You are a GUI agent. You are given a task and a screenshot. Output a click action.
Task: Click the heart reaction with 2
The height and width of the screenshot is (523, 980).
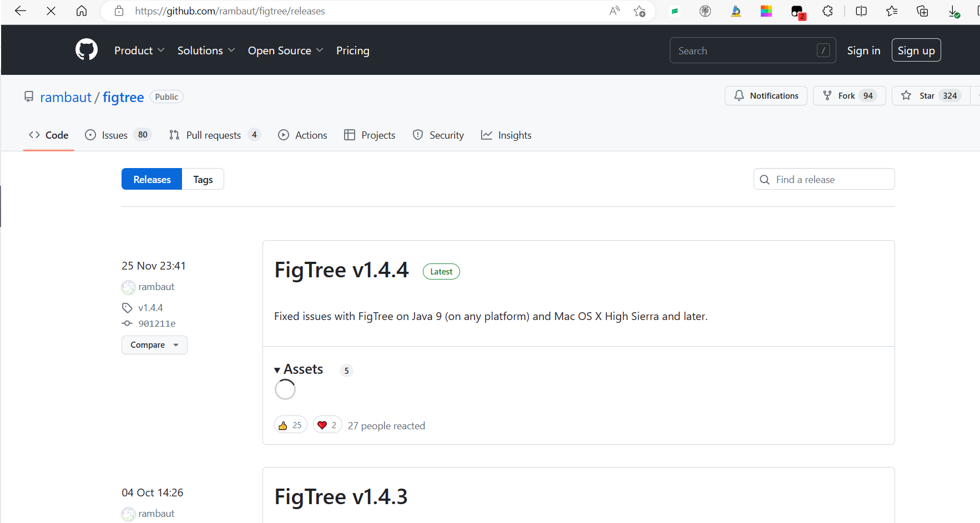[x=327, y=425]
